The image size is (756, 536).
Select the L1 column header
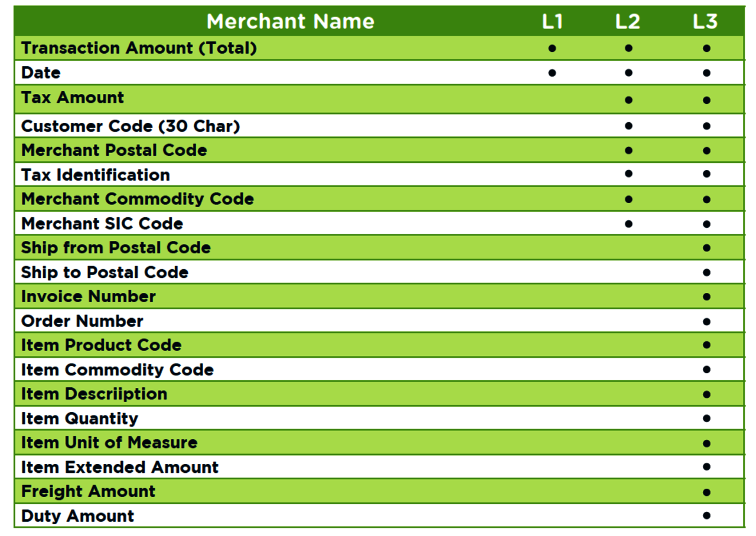click(552, 22)
